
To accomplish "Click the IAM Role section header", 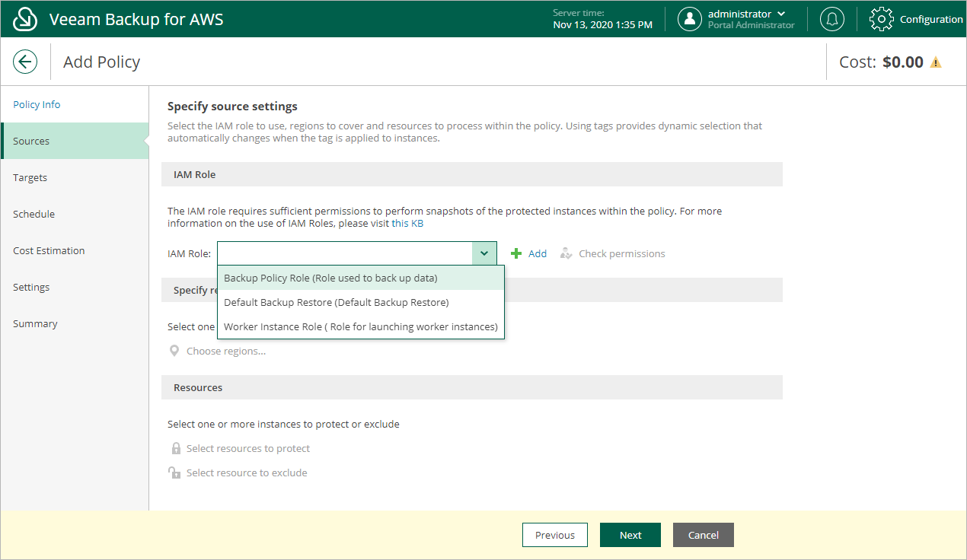I will [x=472, y=174].
